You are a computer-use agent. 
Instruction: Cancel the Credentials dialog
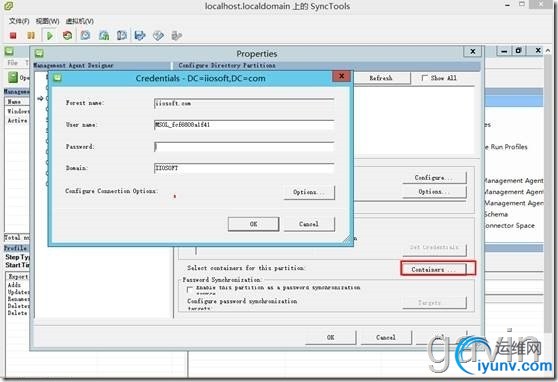tap(309, 224)
